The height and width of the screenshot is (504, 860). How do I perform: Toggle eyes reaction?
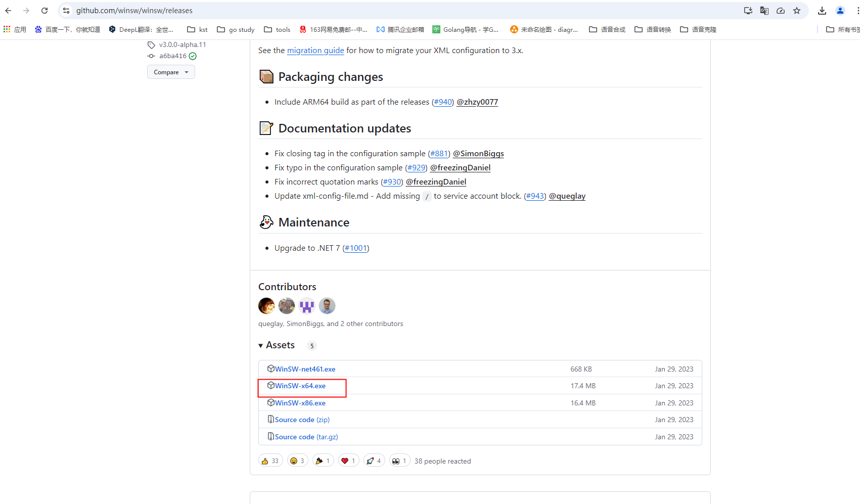tap(400, 461)
